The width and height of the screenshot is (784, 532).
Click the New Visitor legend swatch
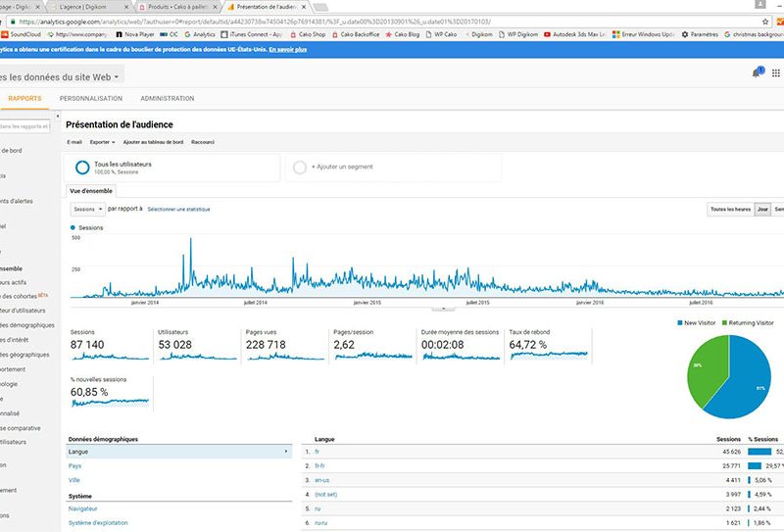coord(680,323)
